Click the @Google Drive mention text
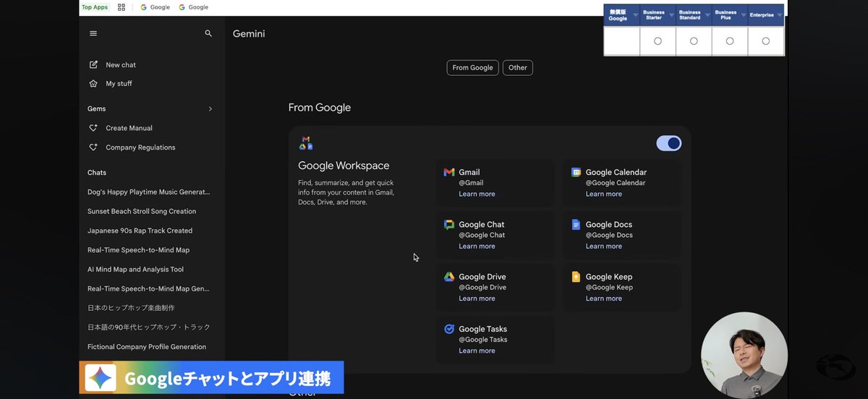Viewport: 868px width, 399px height. pyautogui.click(x=482, y=288)
